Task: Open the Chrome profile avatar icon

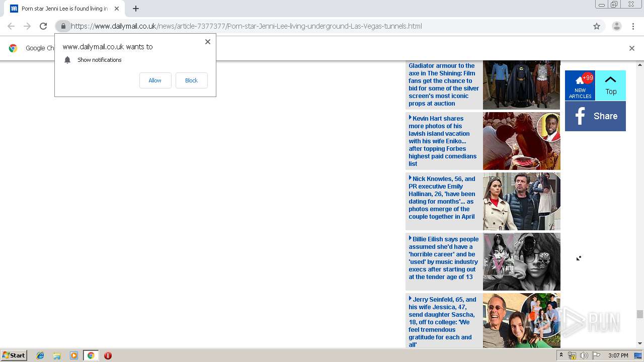Action: 616,26
